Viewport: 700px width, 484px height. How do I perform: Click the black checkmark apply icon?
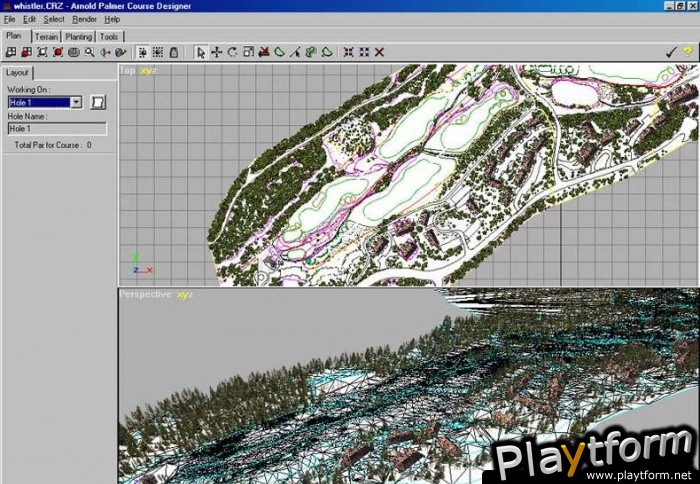point(671,52)
